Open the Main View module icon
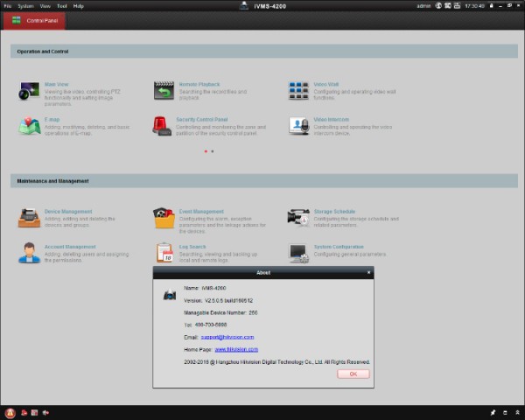Image resolution: width=525 pixels, height=420 pixels. pyautogui.click(x=29, y=91)
